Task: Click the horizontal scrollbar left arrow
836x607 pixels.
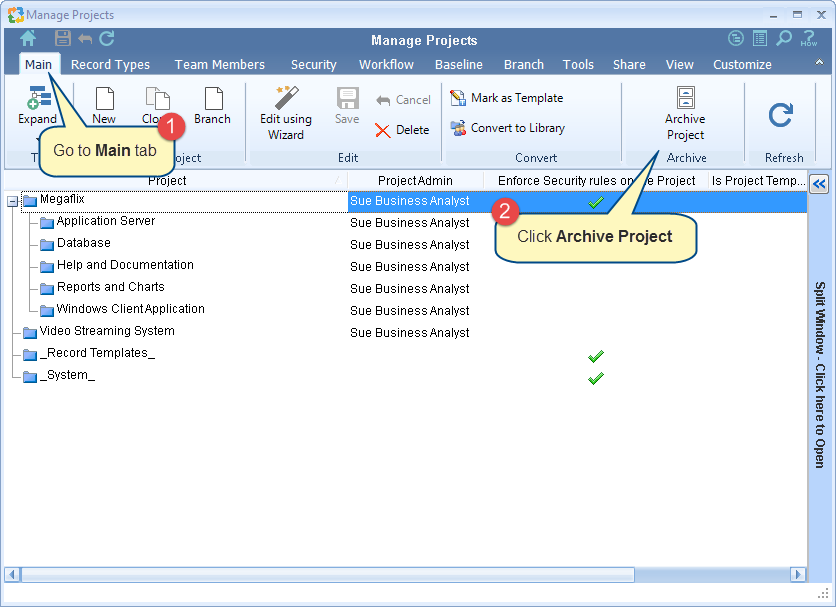Action: [x=12, y=574]
